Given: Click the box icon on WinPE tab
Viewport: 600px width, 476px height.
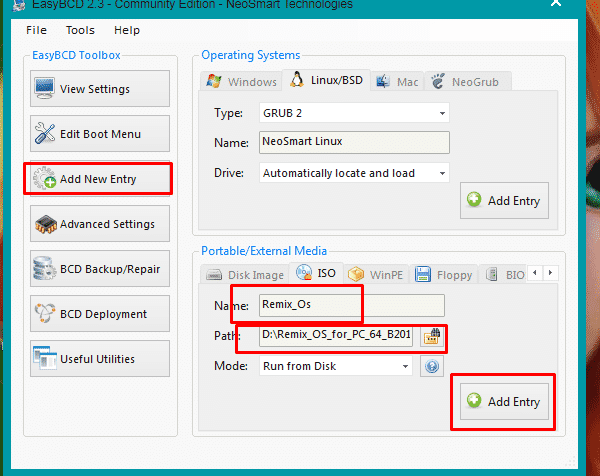Looking at the screenshot, I should [x=356, y=274].
